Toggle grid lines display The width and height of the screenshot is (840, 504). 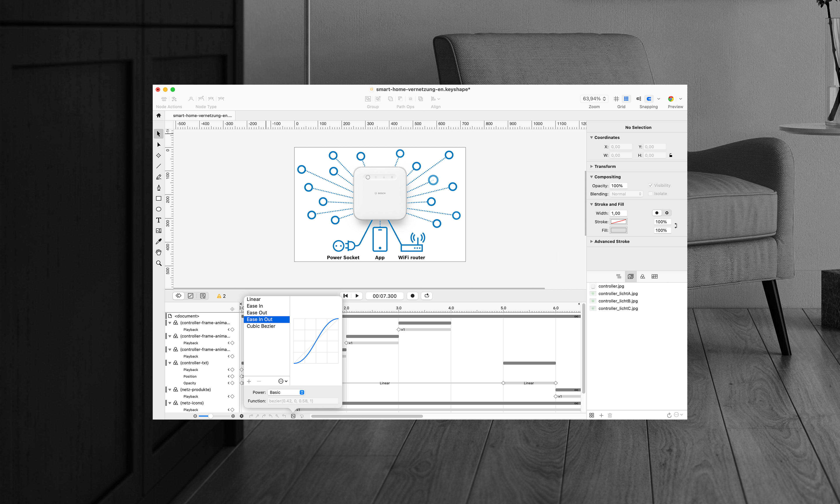click(x=616, y=99)
